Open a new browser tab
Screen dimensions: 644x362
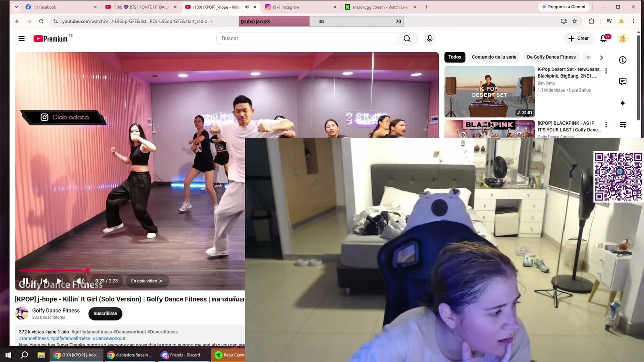[x=427, y=7]
